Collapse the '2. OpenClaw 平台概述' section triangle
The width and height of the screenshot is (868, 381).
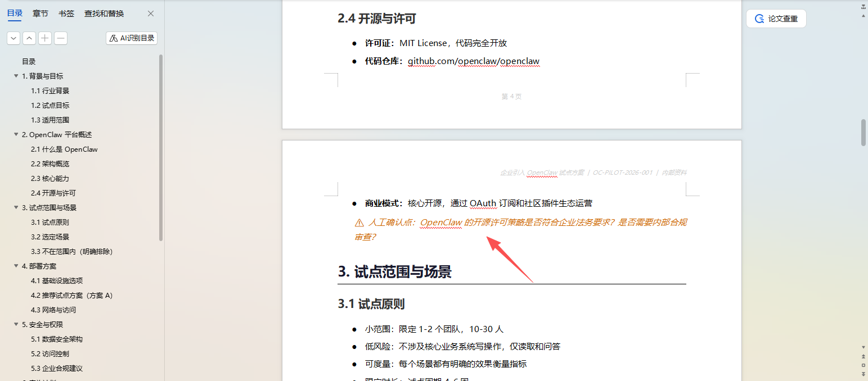[x=16, y=135]
